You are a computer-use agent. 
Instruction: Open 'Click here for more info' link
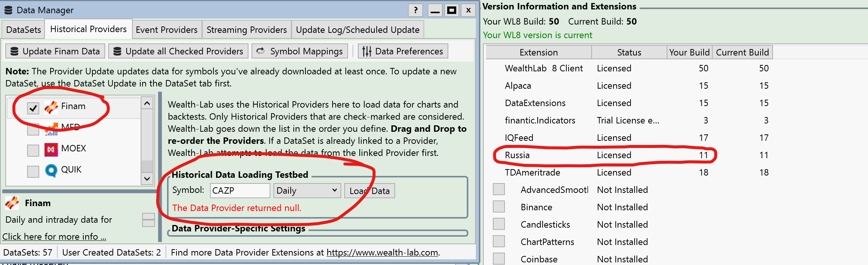[54, 237]
